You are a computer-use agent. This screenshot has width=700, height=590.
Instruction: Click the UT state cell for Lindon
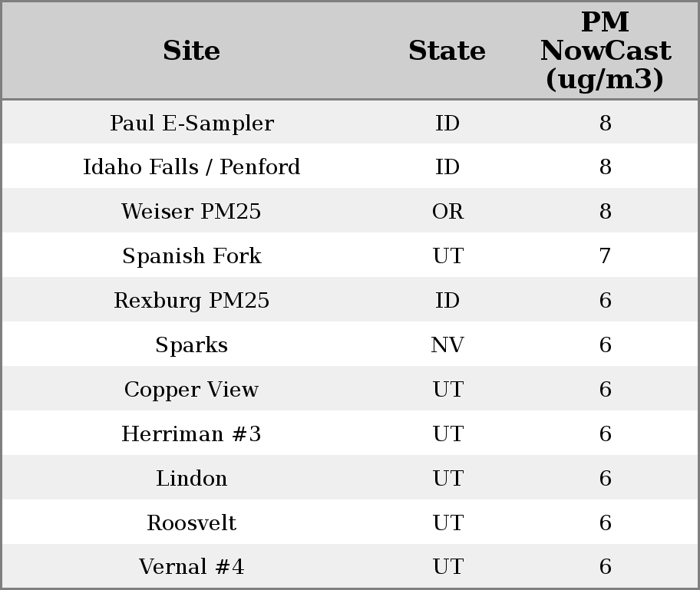tap(447, 479)
